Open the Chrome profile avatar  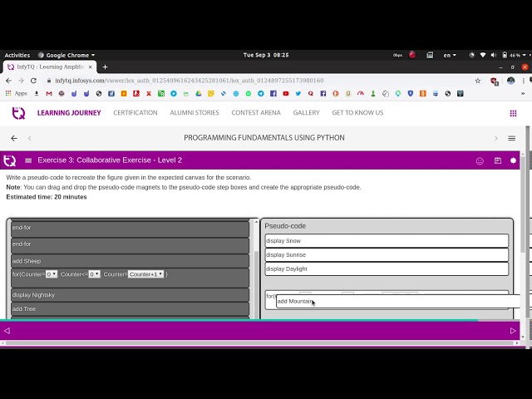click(x=510, y=81)
